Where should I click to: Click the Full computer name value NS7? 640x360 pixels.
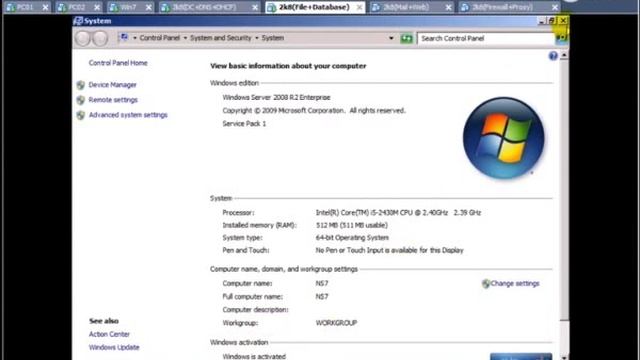click(x=322, y=297)
